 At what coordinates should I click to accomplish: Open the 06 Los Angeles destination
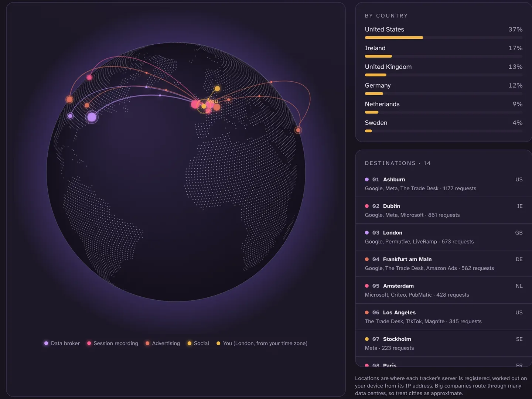click(443, 317)
